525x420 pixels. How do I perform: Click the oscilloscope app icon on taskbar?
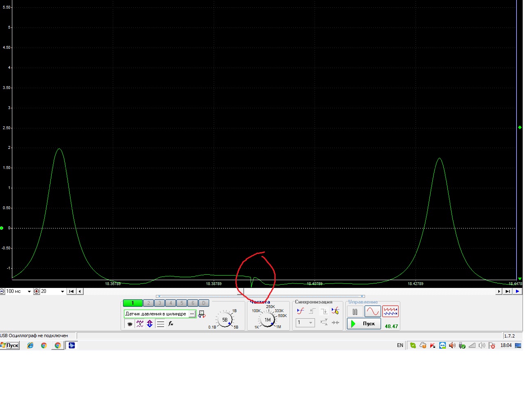pyautogui.click(x=72, y=345)
